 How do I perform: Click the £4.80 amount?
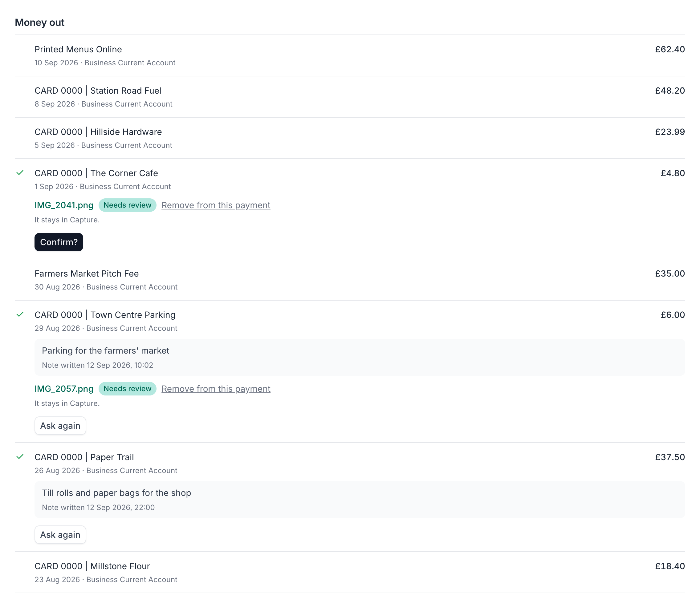tap(673, 173)
